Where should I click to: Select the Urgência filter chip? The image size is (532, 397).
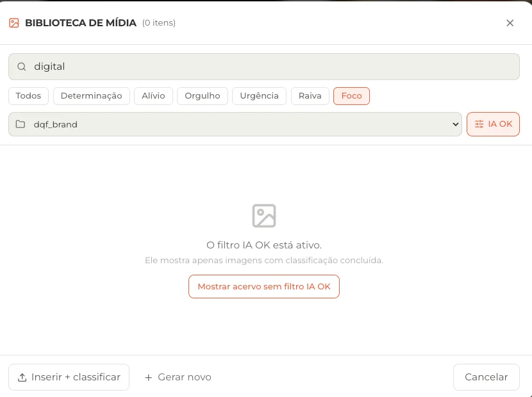click(x=259, y=96)
